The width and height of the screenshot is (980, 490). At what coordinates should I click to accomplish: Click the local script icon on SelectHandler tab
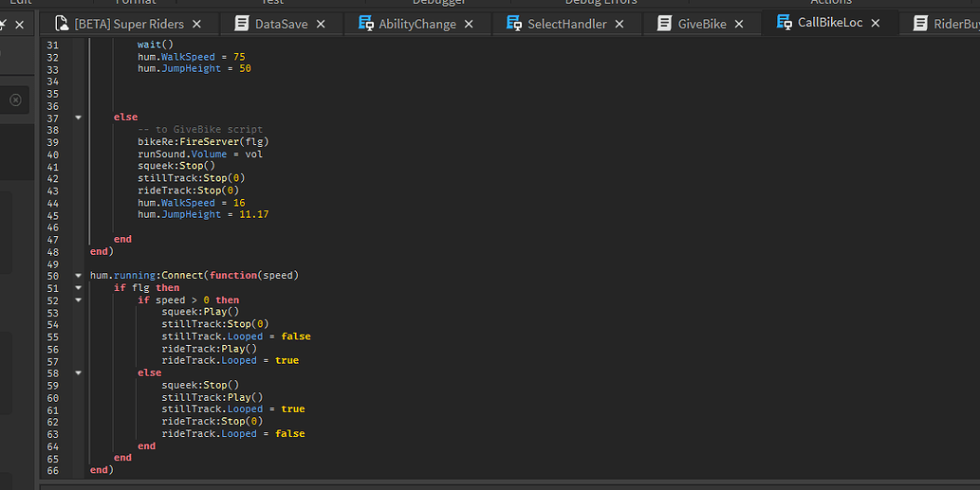(514, 23)
